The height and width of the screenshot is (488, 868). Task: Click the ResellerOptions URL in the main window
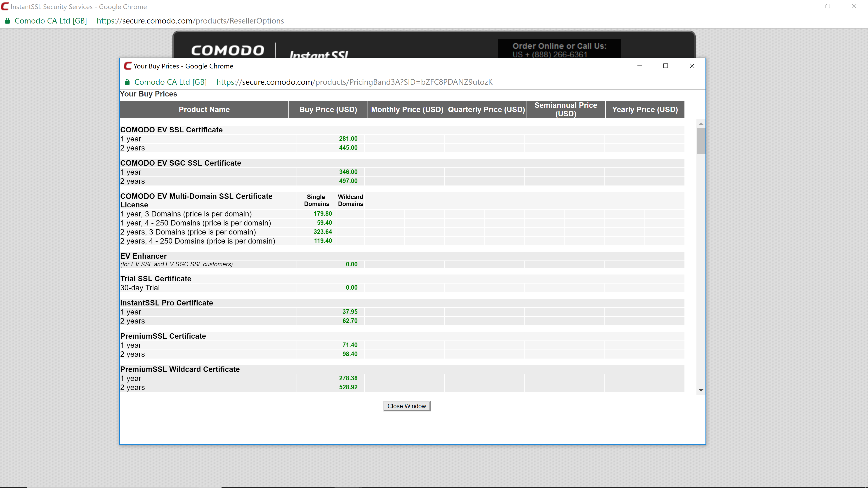coord(190,21)
